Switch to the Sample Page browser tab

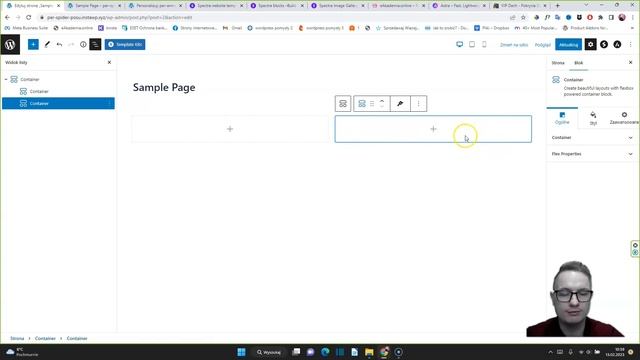94,6
